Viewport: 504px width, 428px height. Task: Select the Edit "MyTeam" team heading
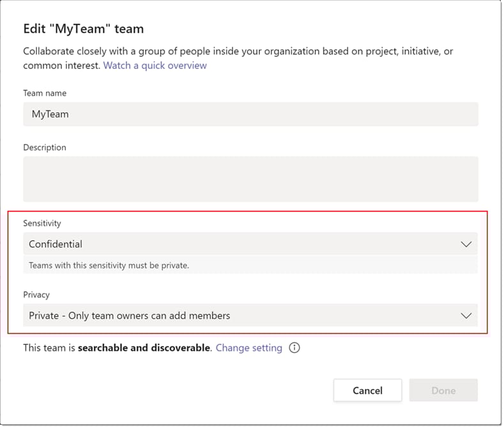[x=84, y=29]
